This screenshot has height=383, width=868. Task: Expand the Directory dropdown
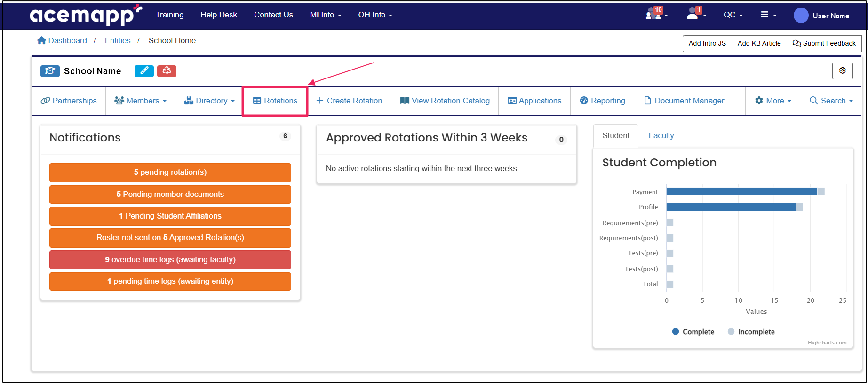pos(209,101)
